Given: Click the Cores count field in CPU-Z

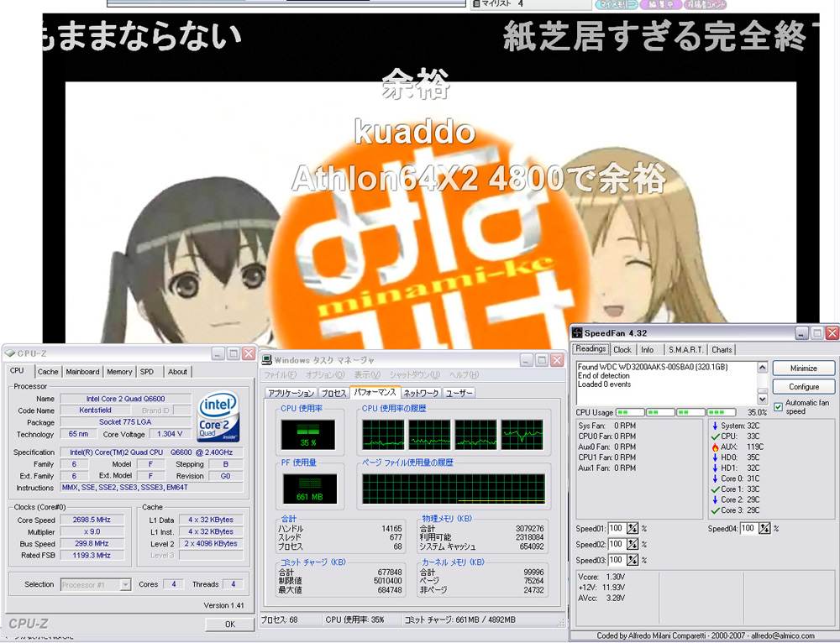Looking at the screenshot, I should pos(174,584).
